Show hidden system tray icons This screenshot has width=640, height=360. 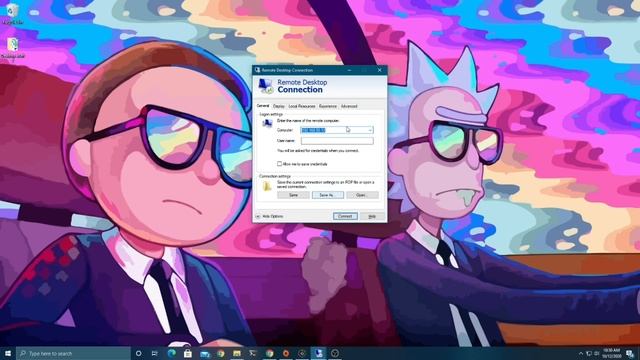(x=581, y=353)
